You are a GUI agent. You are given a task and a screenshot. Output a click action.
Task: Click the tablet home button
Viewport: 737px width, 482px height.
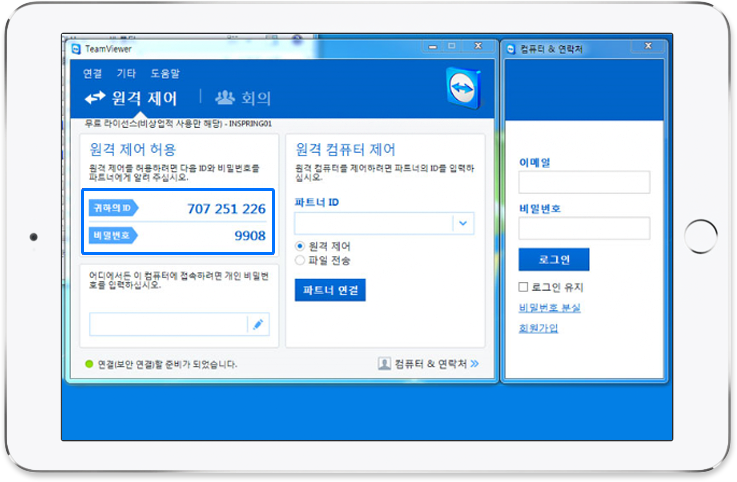click(x=701, y=237)
